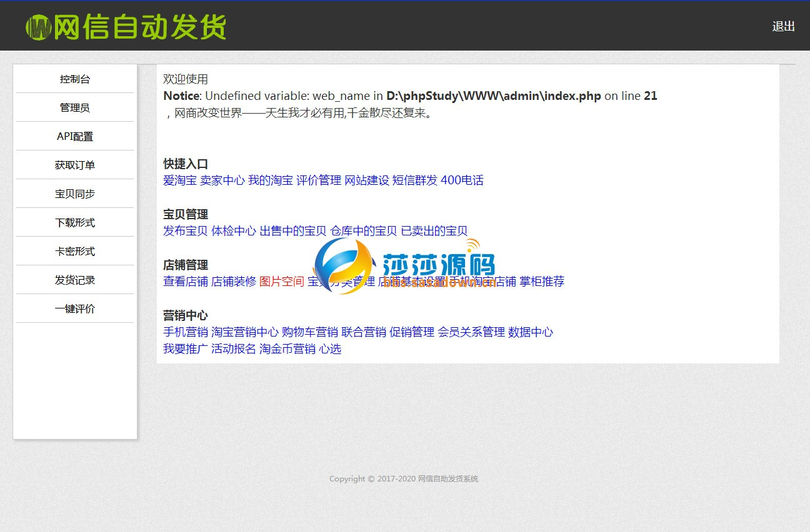
Task: Open the 查看店铺 link
Action: [186, 282]
